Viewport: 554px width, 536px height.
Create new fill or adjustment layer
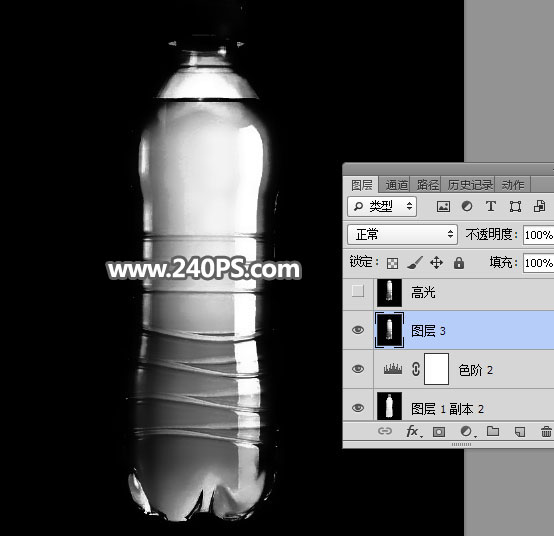pos(467,431)
